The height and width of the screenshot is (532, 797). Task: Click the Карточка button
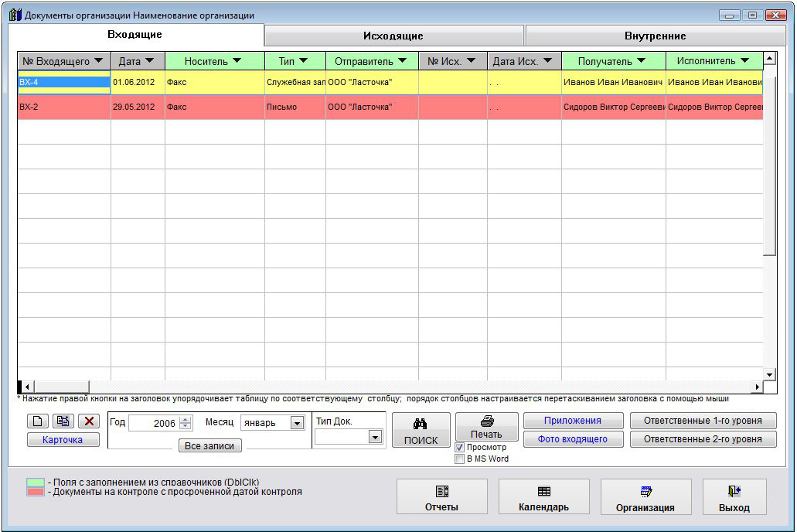(63, 440)
